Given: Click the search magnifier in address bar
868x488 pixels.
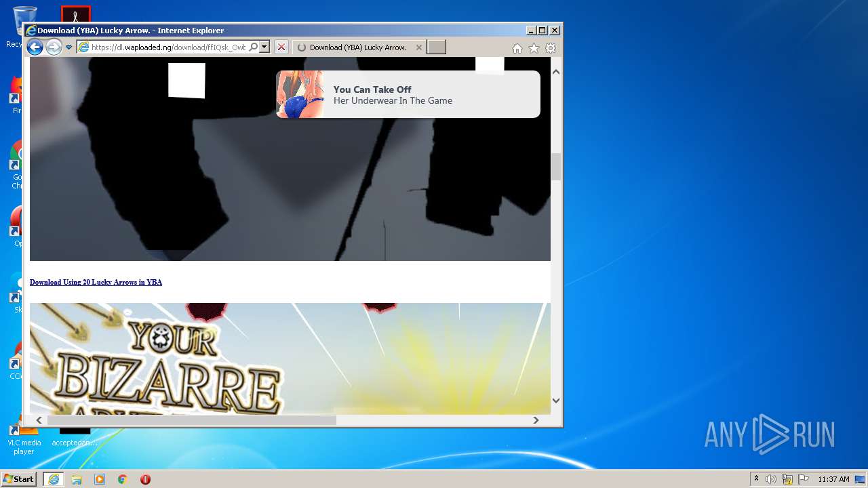Looking at the screenshot, I should click(254, 47).
